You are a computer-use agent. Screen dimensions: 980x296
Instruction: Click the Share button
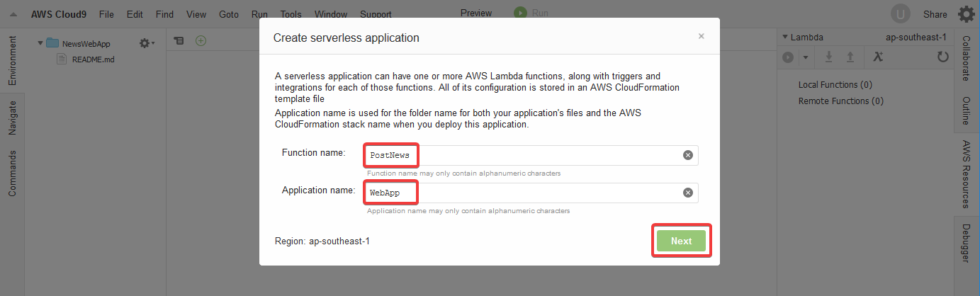tap(935, 14)
